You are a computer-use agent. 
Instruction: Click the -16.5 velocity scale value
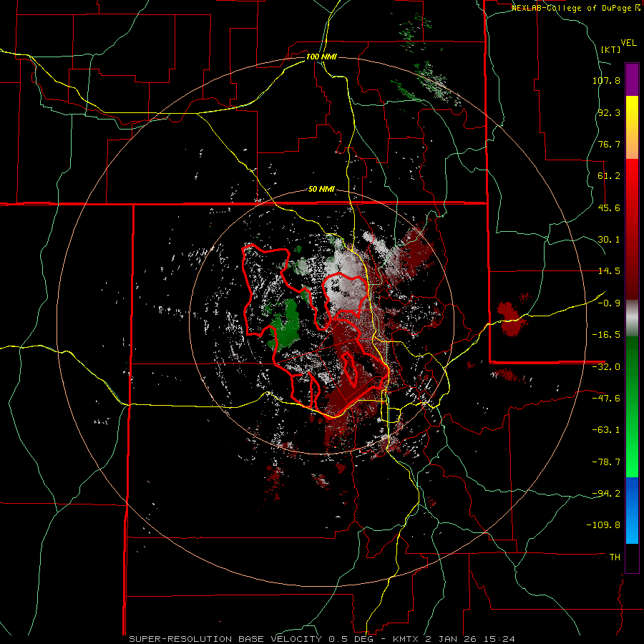click(606, 335)
